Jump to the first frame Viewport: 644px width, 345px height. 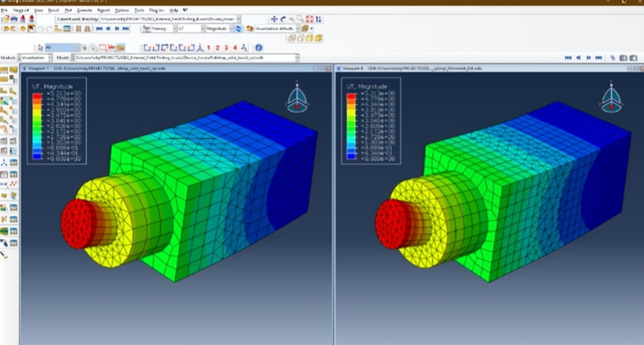tap(99, 28)
